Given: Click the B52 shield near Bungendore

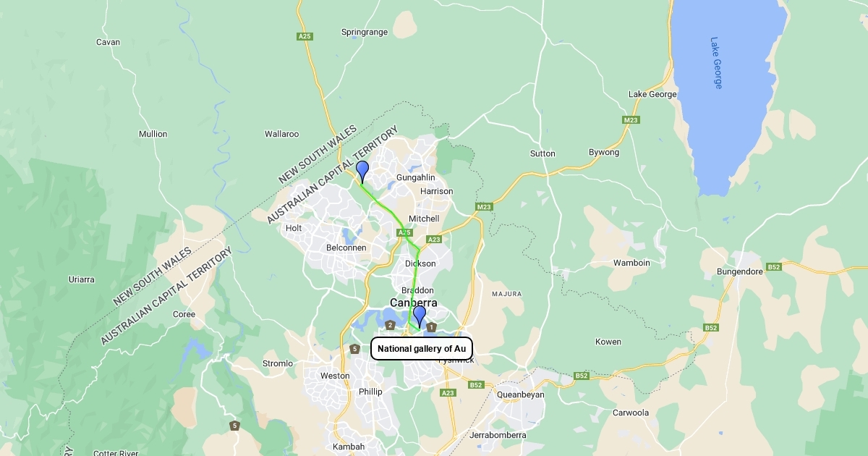Looking at the screenshot, I should (775, 267).
